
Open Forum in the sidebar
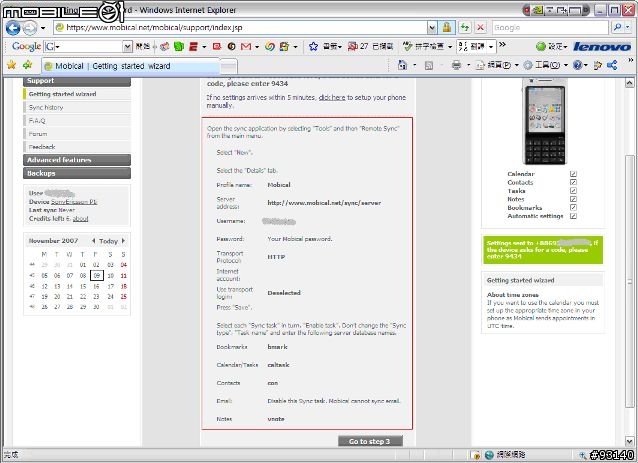[77, 134]
